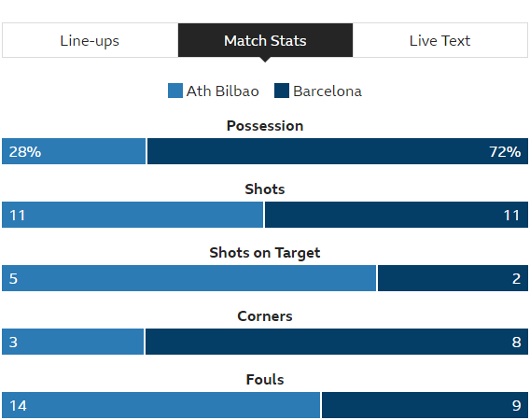Screen dimensions: 530x420
Task: Click the Ath Bilbao 3 corners bar
Action: [x=73, y=342]
